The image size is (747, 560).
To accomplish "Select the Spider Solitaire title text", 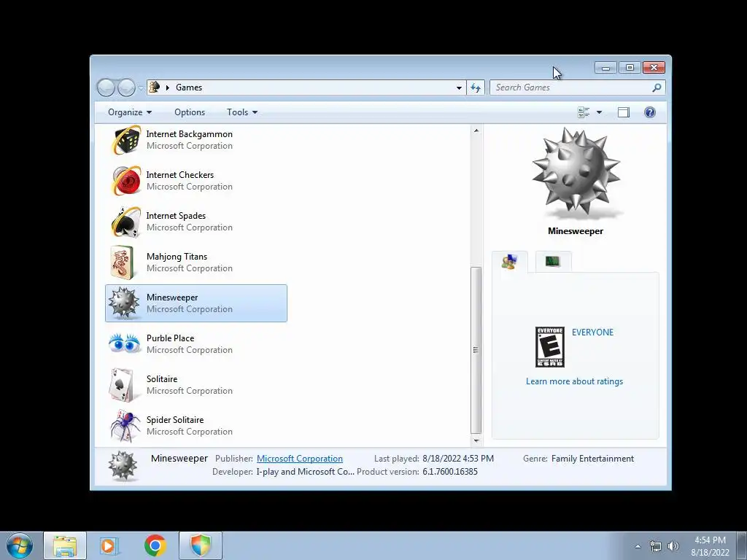I will pos(175,420).
